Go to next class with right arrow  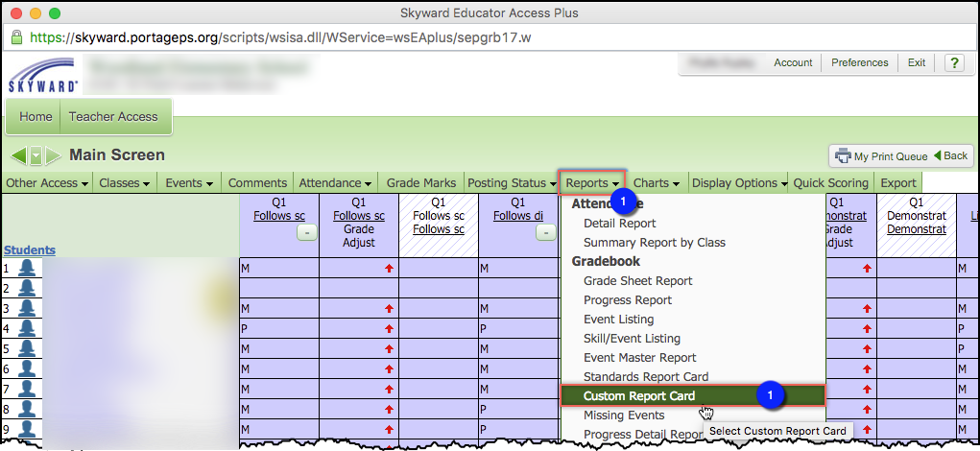point(53,155)
